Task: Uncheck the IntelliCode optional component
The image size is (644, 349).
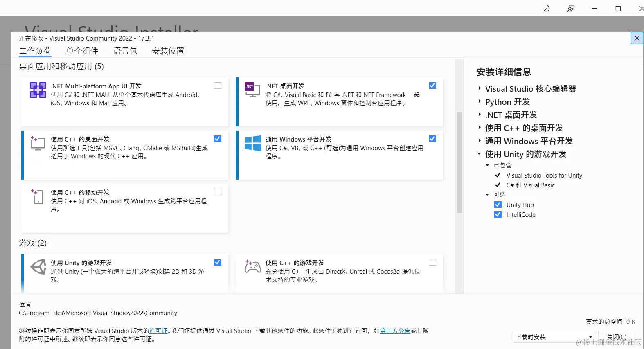Action: coord(498,214)
